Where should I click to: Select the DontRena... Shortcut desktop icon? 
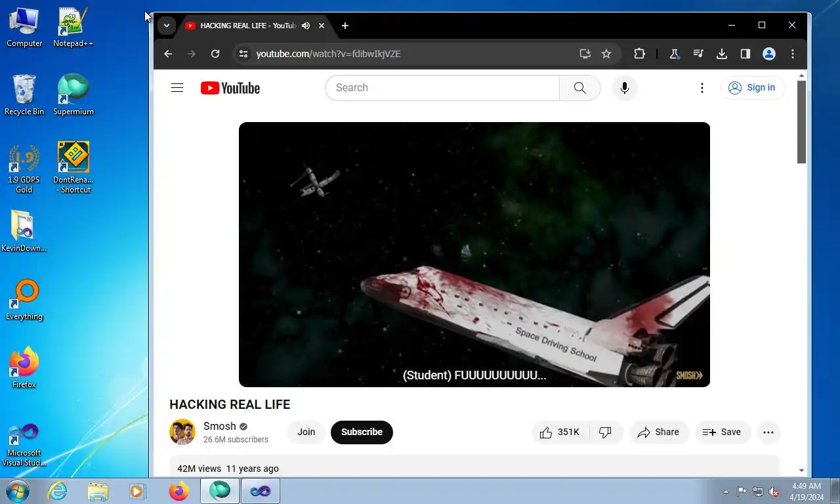coord(73,168)
